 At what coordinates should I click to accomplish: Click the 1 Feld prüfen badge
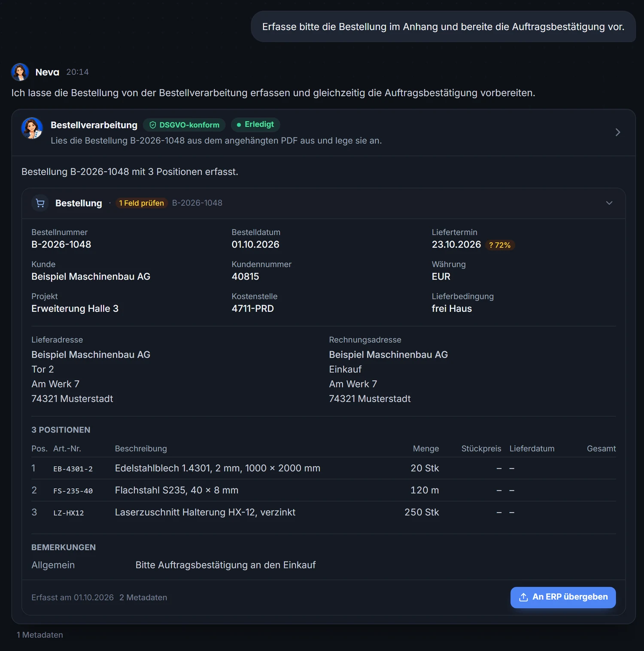pos(142,203)
